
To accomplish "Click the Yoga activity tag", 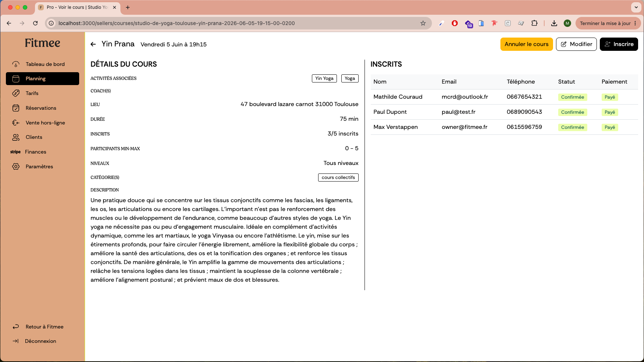I will coord(350,78).
